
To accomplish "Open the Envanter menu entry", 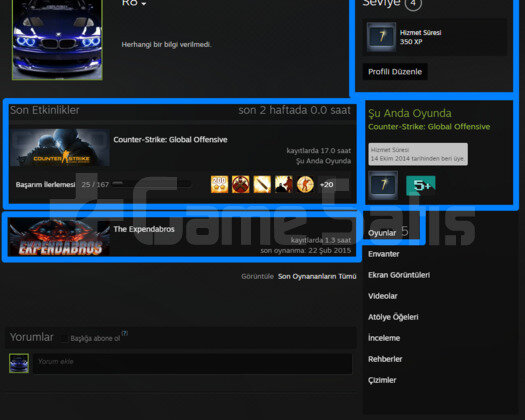I will click(384, 254).
